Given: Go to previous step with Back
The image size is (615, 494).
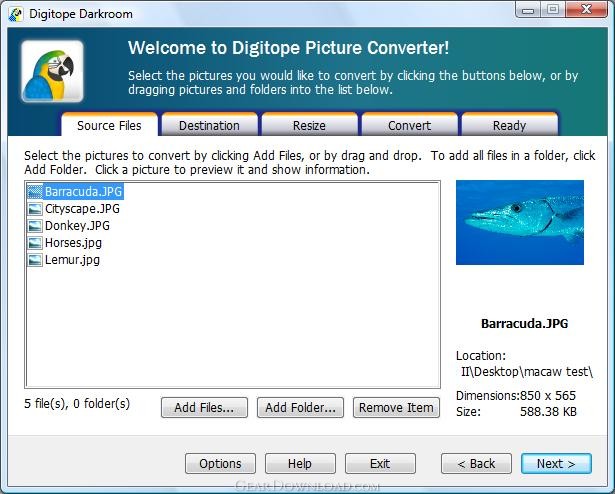Looking at the screenshot, I should (476, 464).
